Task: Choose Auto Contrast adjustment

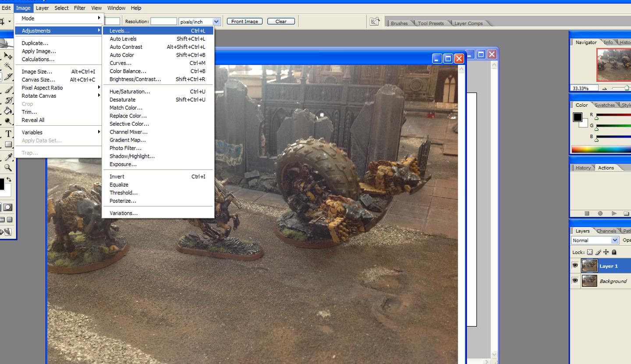Action: pyautogui.click(x=158, y=47)
